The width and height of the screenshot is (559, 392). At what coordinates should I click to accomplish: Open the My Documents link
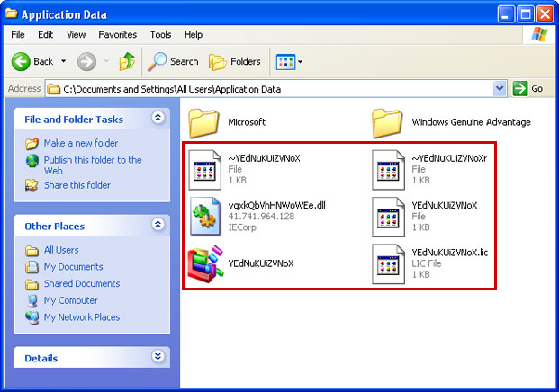[x=74, y=267]
